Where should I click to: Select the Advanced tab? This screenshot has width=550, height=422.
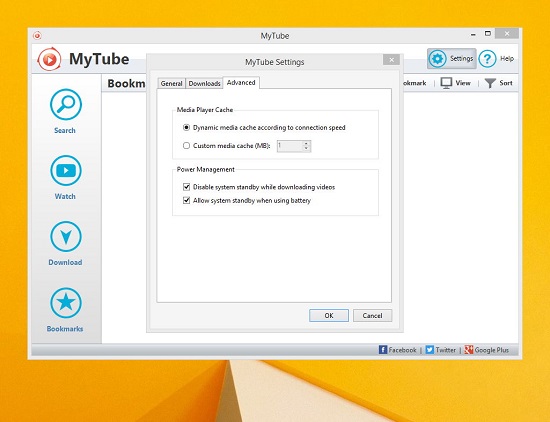click(241, 82)
